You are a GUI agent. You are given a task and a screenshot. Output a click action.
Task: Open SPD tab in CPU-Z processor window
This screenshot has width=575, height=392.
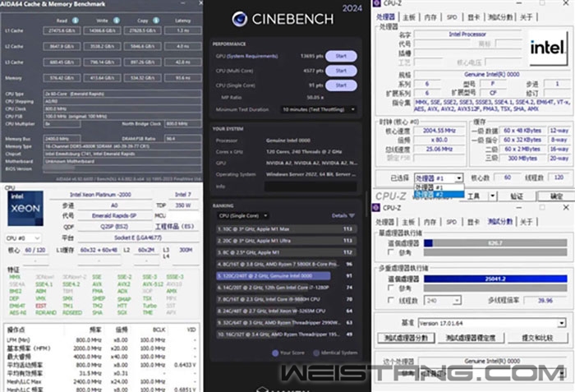point(452,17)
